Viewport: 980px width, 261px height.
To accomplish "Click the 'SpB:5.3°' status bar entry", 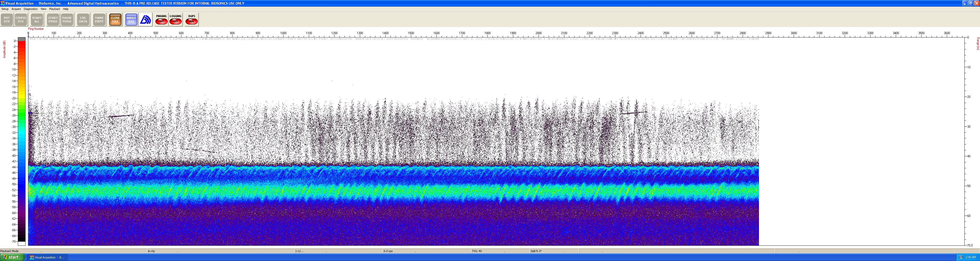I will (x=536, y=251).
